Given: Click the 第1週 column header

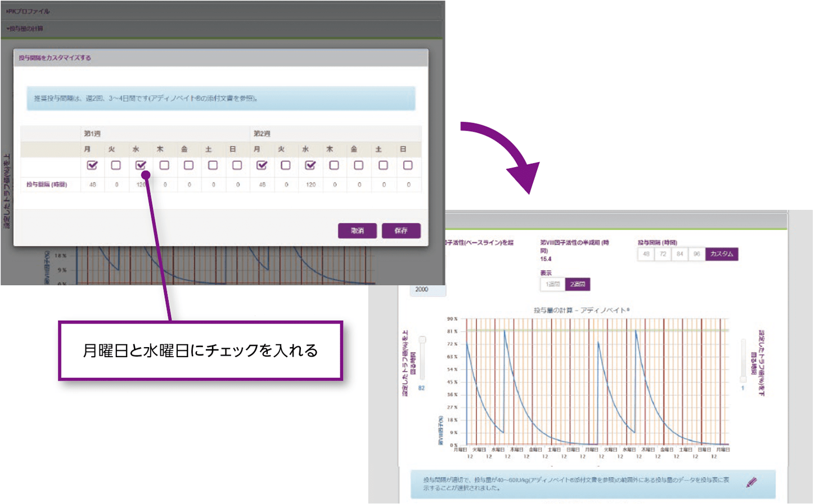Looking at the screenshot, I should pos(92,134).
